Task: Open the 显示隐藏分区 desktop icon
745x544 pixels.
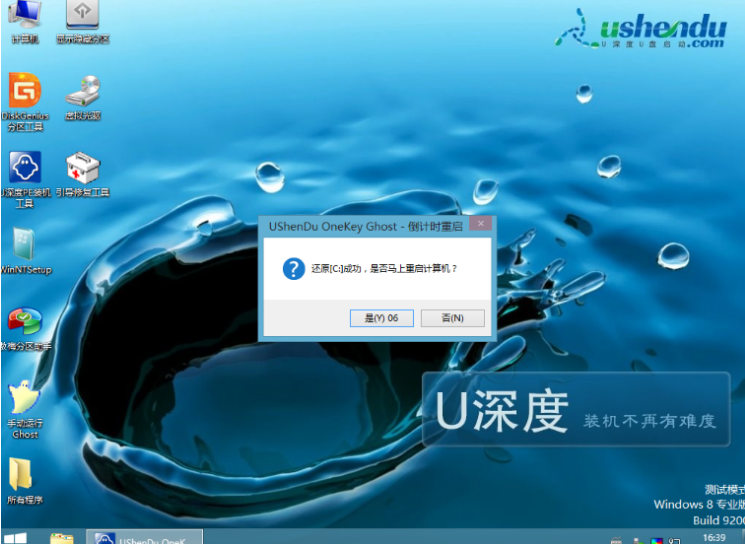Action: [82, 18]
